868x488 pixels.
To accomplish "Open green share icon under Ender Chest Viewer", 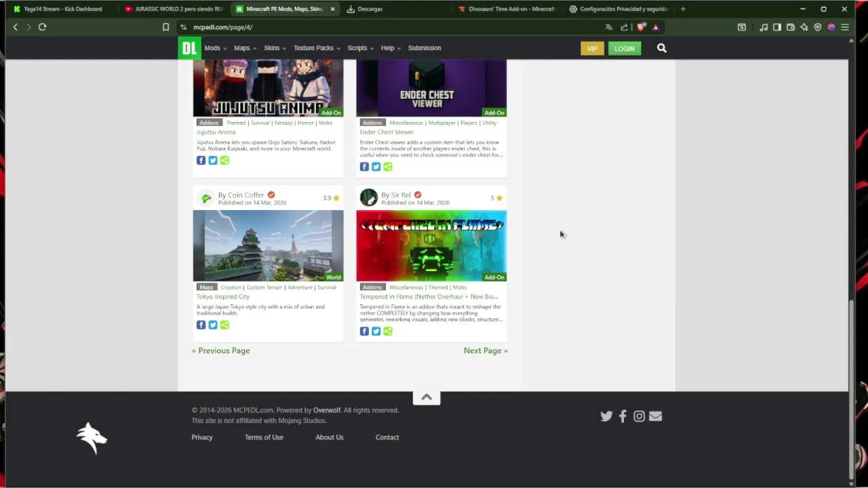I will (388, 167).
